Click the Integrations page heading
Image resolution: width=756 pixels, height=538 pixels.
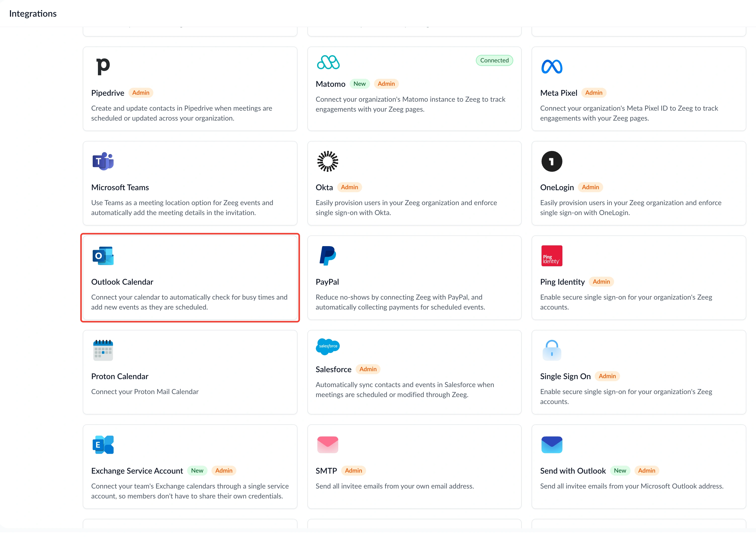point(33,13)
